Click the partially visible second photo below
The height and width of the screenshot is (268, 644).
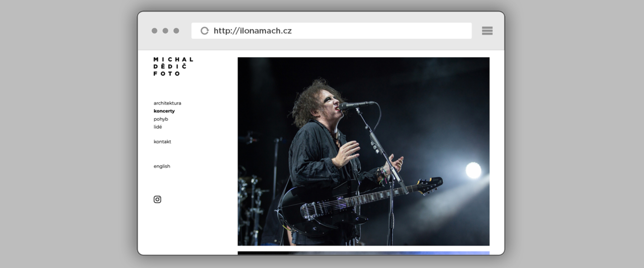(x=363, y=253)
